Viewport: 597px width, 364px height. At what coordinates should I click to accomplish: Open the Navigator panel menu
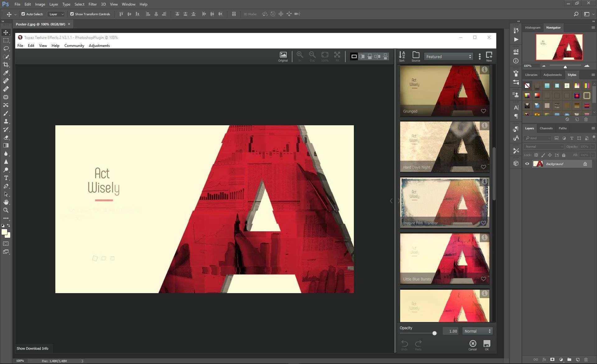[593, 27]
